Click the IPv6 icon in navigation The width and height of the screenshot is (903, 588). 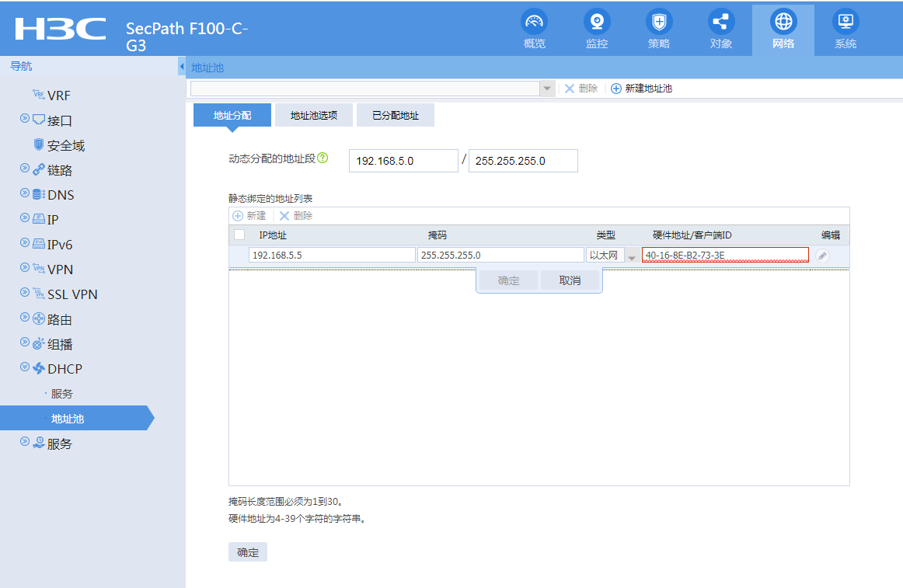click(39, 244)
